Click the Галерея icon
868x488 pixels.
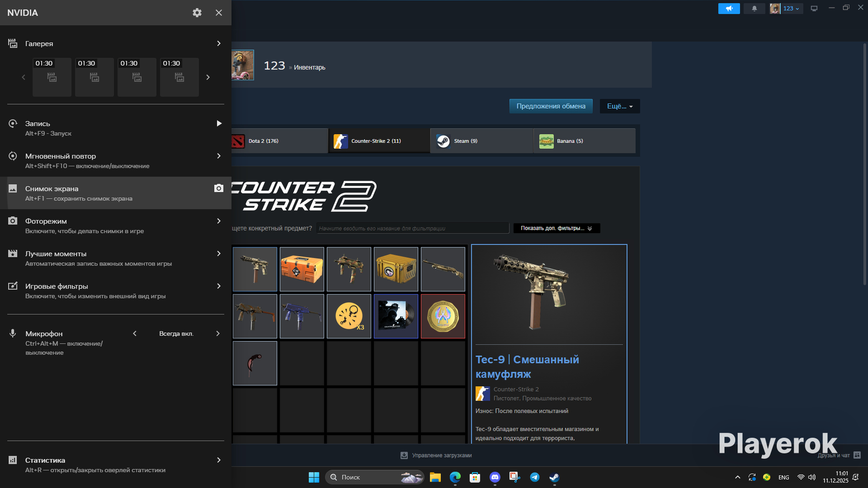click(13, 43)
